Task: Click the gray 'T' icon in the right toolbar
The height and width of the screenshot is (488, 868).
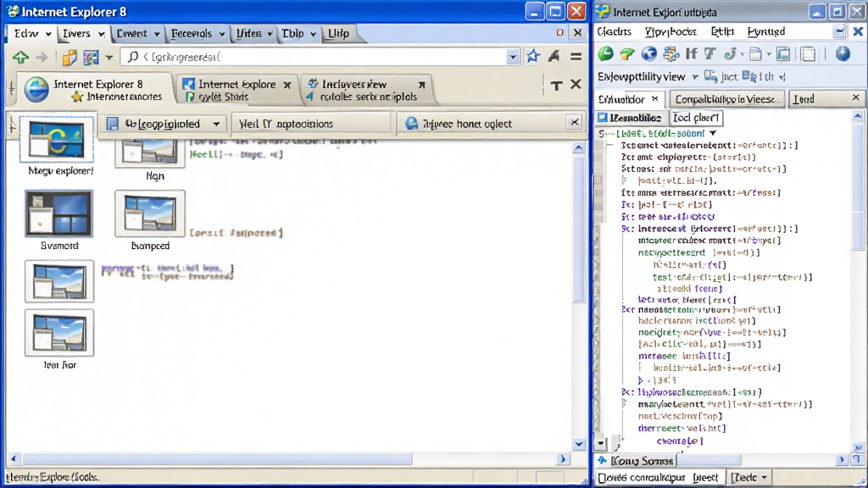Action: coord(710,53)
